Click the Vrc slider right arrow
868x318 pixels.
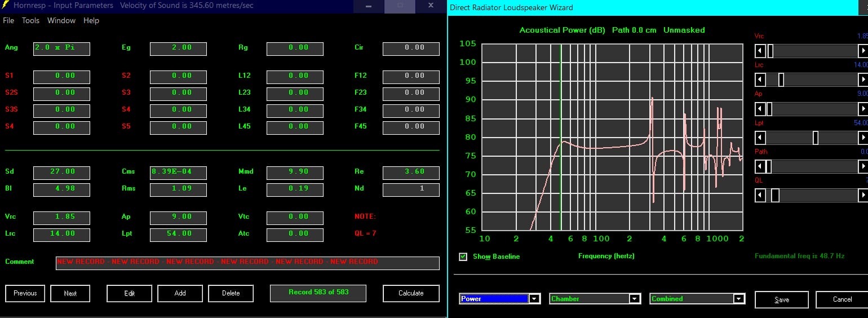[863, 51]
